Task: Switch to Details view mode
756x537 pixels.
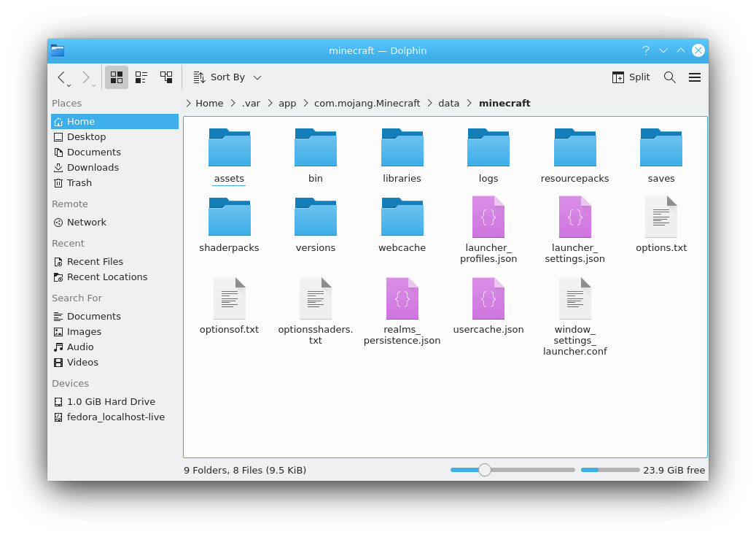Action: tap(166, 77)
